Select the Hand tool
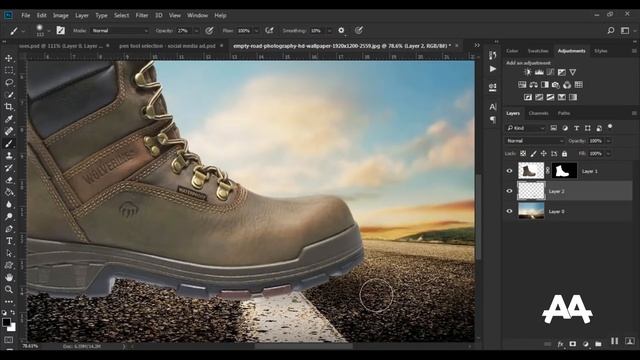The width and height of the screenshot is (640, 360). tap(9, 278)
